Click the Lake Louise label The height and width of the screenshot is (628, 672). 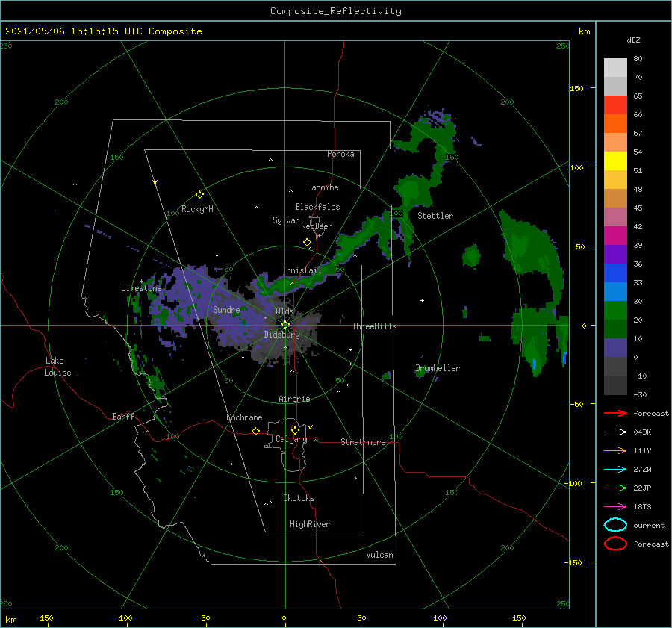pyautogui.click(x=57, y=367)
